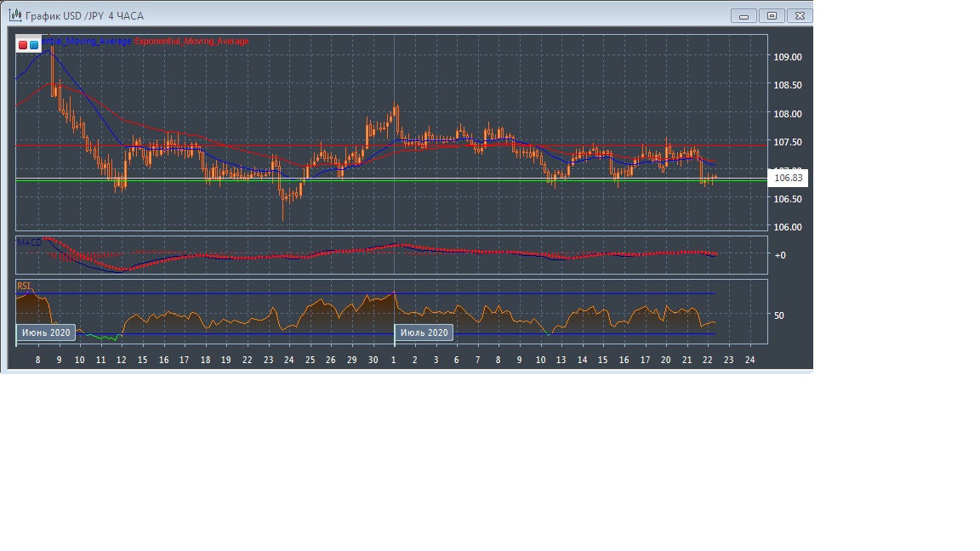The width and height of the screenshot is (980, 551).
Task: Click the red square icon in chart legend
Action: (x=23, y=44)
